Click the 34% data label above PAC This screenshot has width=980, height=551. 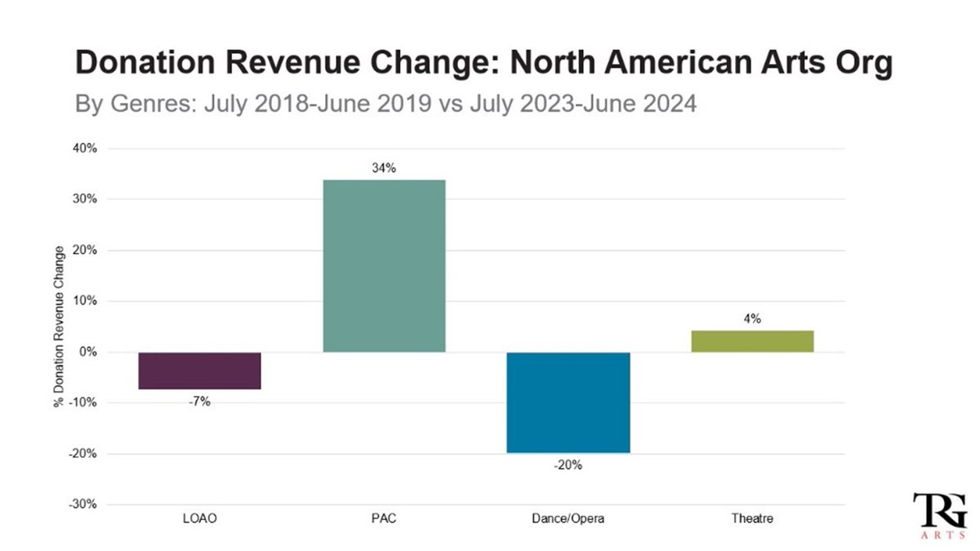click(383, 168)
